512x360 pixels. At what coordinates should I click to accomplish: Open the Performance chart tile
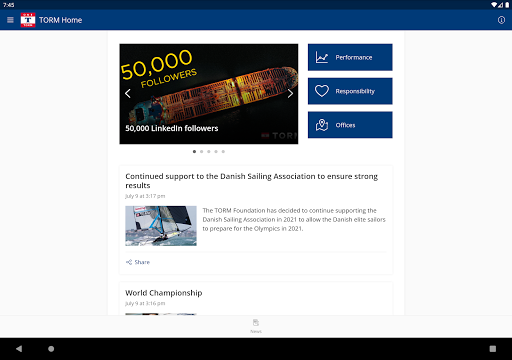(350, 57)
